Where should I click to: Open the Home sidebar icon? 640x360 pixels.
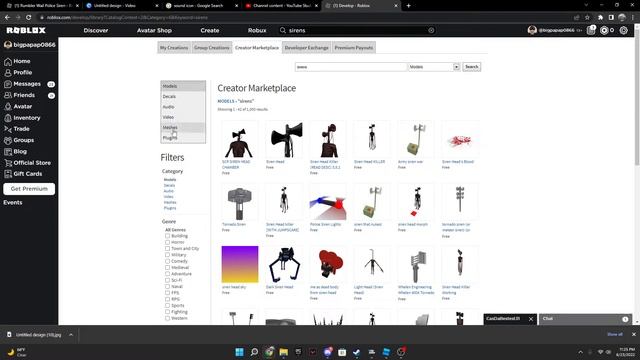point(8,61)
